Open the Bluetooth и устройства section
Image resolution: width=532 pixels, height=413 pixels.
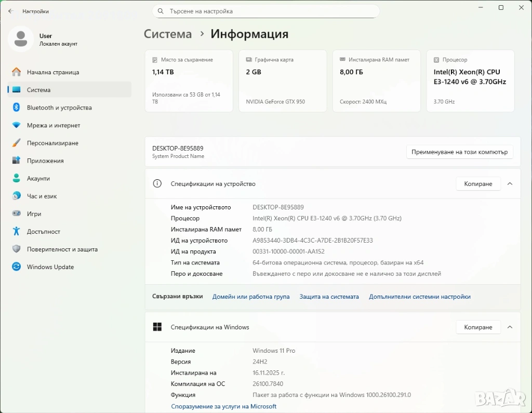(x=59, y=108)
